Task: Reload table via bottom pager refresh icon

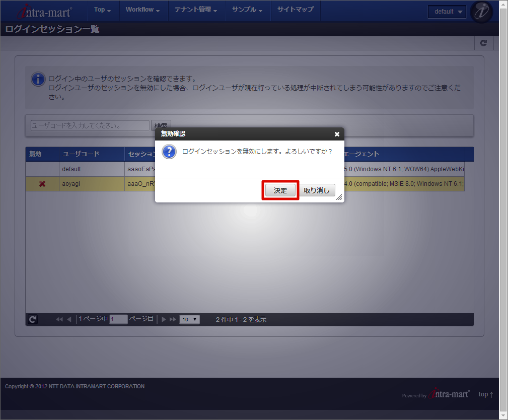Action: [x=32, y=320]
